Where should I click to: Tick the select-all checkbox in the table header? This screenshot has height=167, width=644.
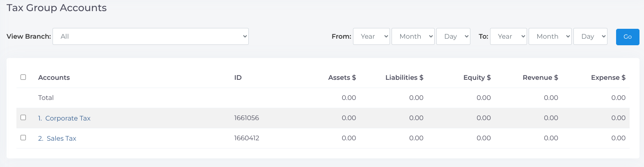coord(23,77)
